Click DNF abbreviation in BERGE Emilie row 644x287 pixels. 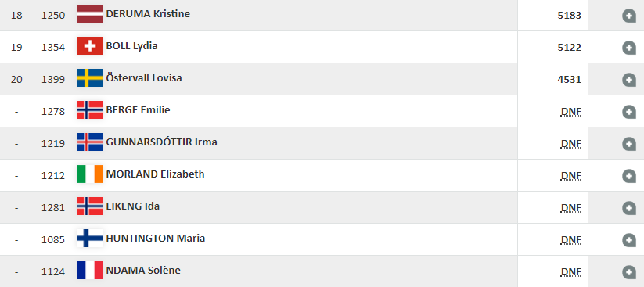click(x=571, y=112)
